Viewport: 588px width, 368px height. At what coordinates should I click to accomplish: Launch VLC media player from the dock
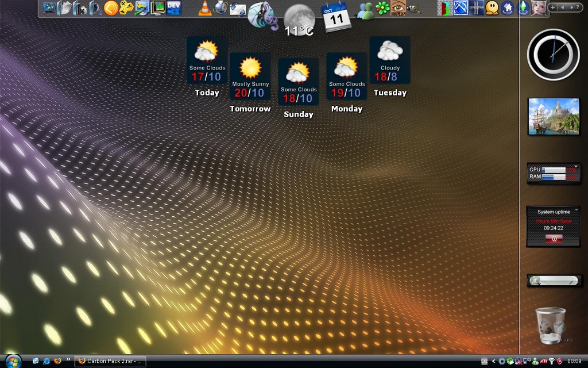point(204,8)
